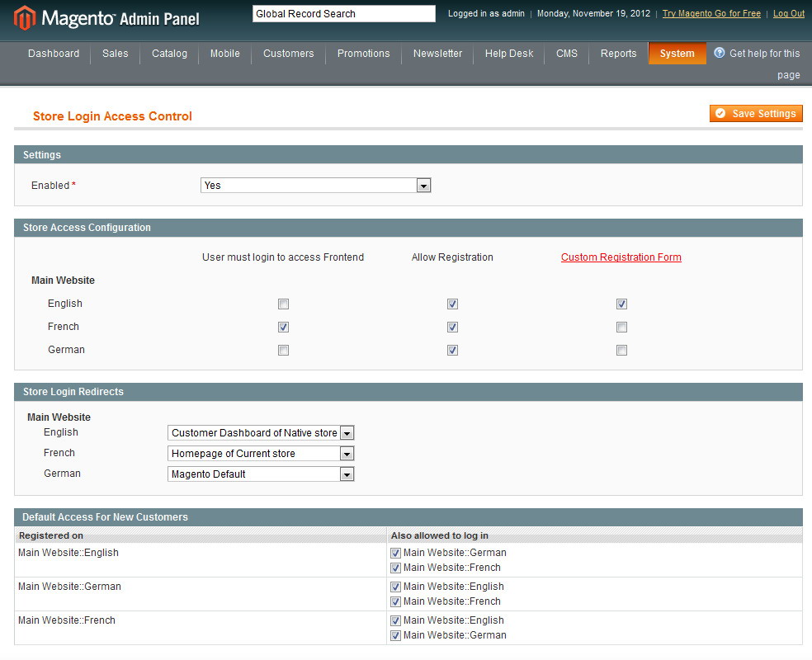
Task: Uncheck Main Website::French under German registrations
Action: click(395, 601)
